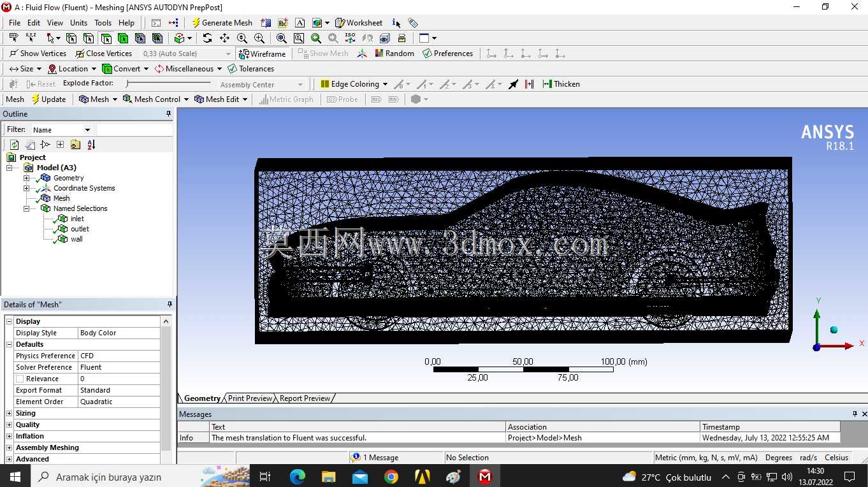Open the View menu
868x487 pixels.
[x=55, y=22]
